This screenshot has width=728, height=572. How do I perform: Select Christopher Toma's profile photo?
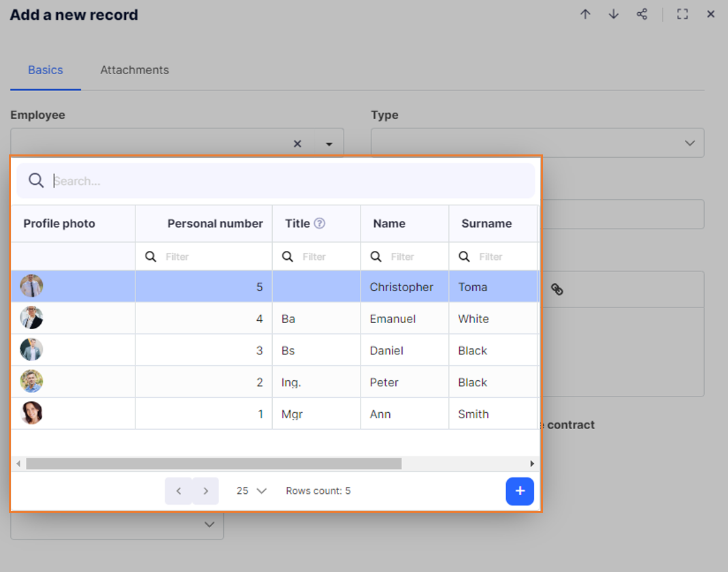coord(31,286)
